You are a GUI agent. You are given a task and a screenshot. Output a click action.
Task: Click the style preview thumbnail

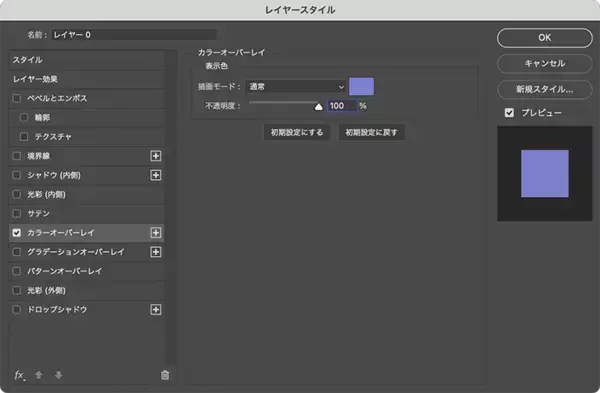(545, 174)
